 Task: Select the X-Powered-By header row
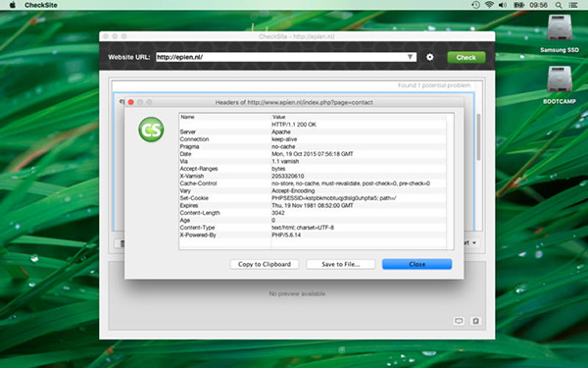pyautogui.click(x=313, y=235)
